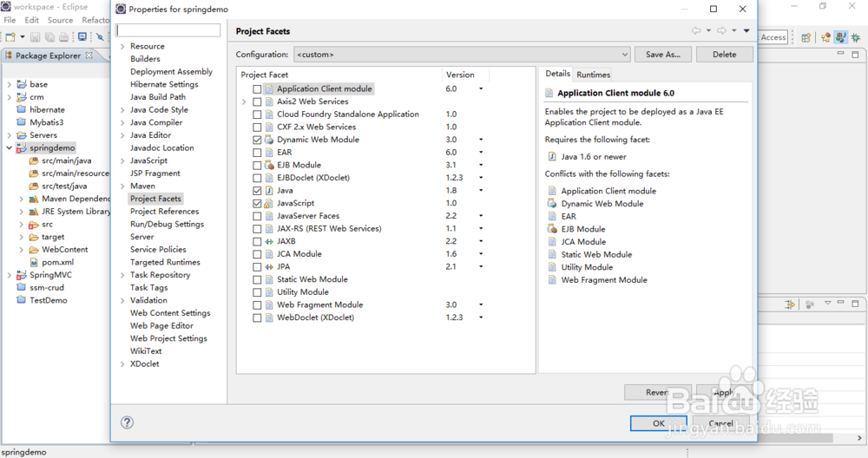Image resolution: width=868 pixels, height=458 pixels.
Task: Select Deployment Assembly in properties list
Action: pyautogui.click(x=171, y=72)
